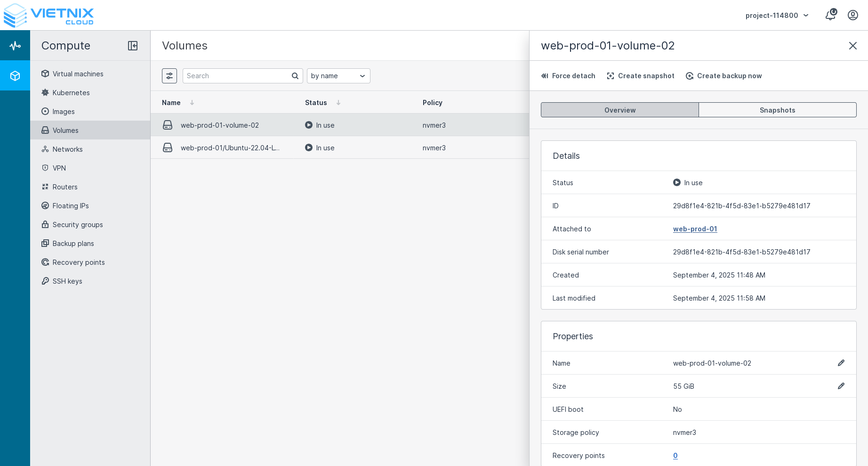The image size is (868, 466).
Task: Open the web-prod-01 attached VM link
Action: 695,229
